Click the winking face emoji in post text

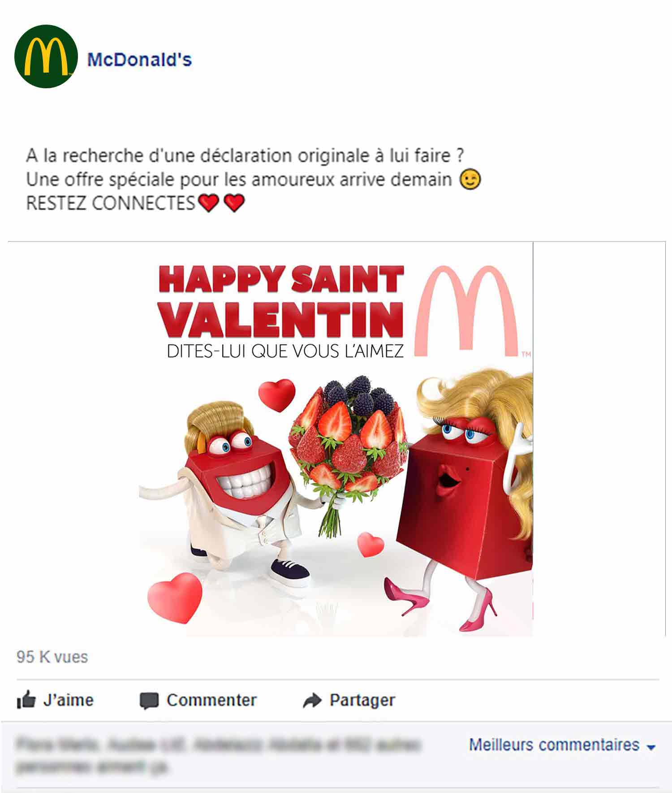coord(470,179)
